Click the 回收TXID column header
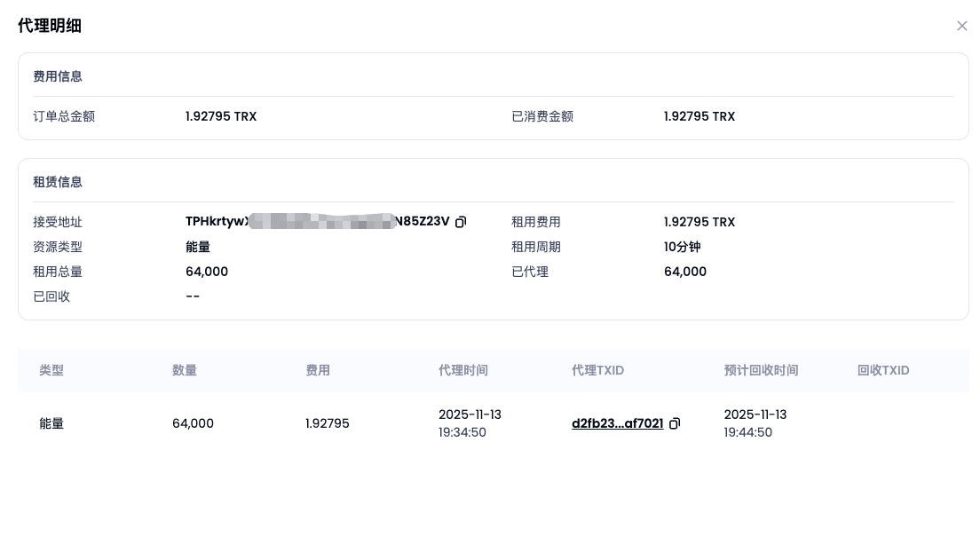Viewport: 980px width, 545px height. click(883, 370)
